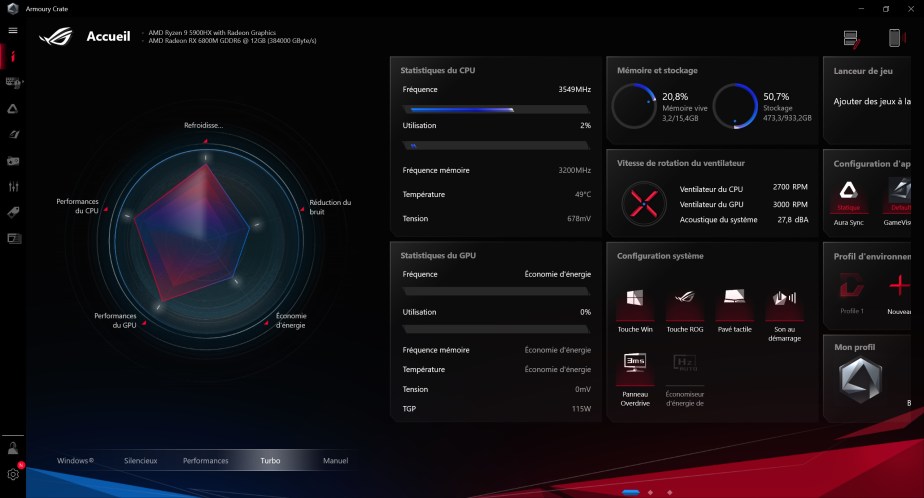The image size is (924, 498).
Task: Click the 27,8 dBA acoustics value
Action: click(x=793, y=220)
